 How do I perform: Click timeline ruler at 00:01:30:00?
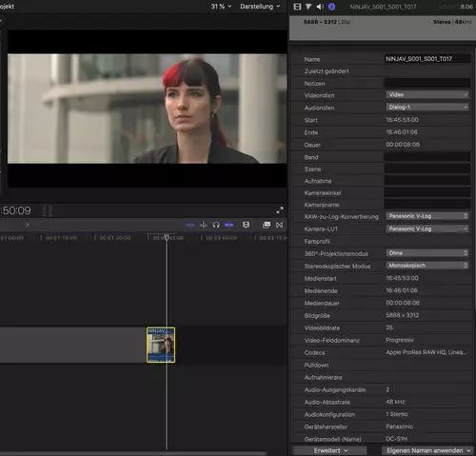(115, 238)
